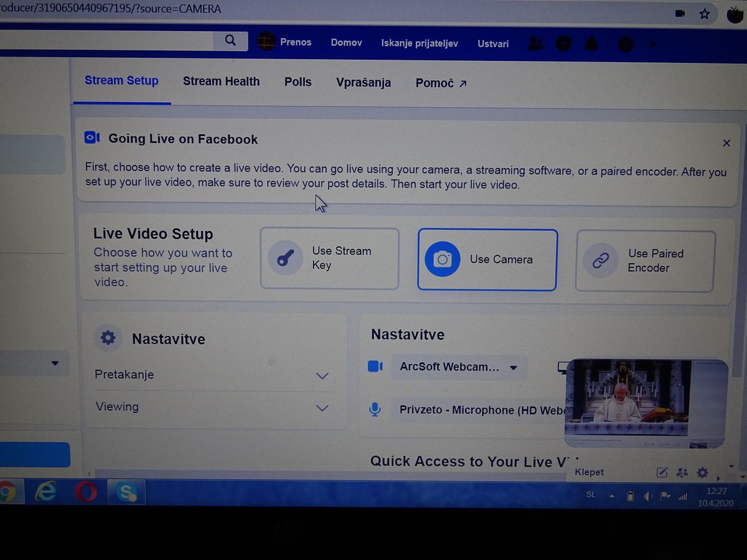
Task: Switch to the Polls tab
Action: 298,82
